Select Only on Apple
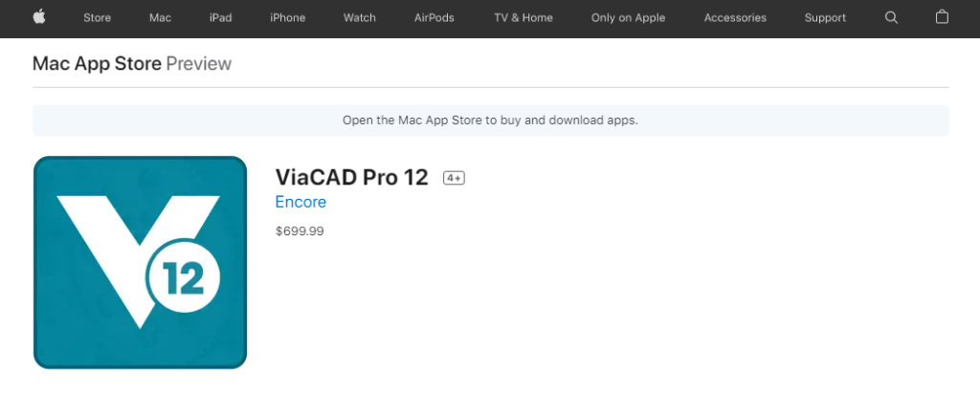980x395 pixels. (x=628, y=17)
